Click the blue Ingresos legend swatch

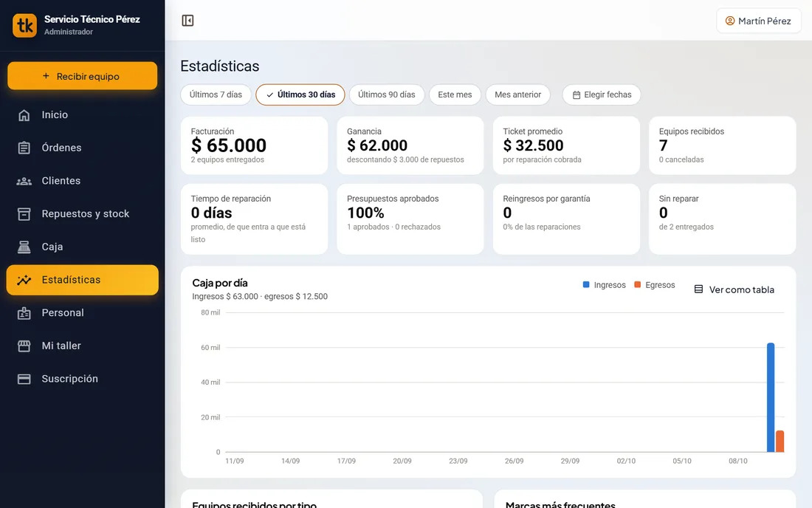tap(586, 285)
